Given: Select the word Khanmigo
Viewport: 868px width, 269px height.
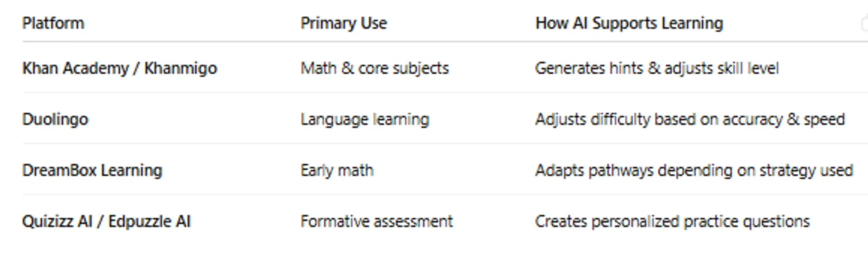Looking at the screenshot, I should [x=180, y=68].
